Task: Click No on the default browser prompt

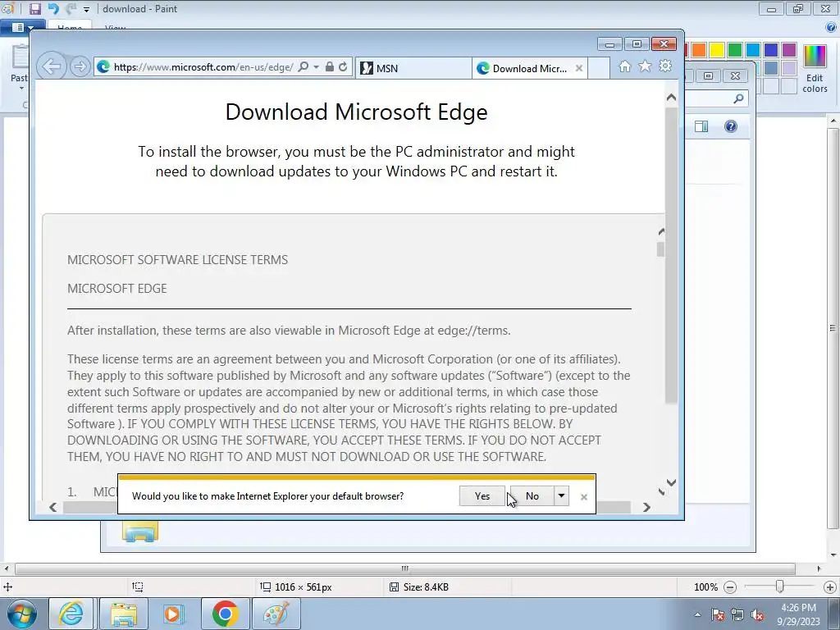Action: (x=532, y=496)
